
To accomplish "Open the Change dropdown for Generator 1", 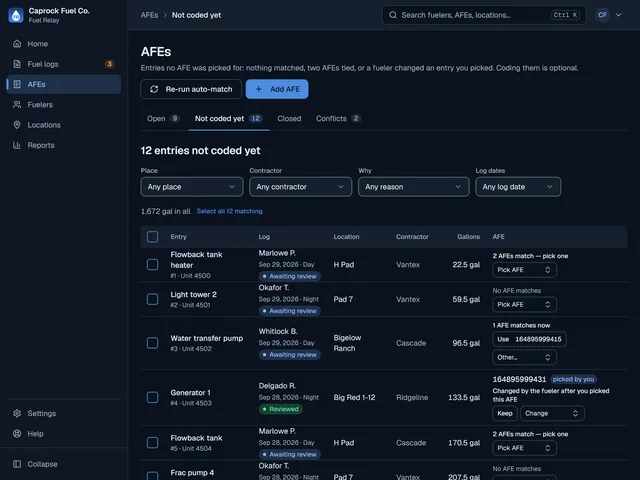I will pos(552,413).
